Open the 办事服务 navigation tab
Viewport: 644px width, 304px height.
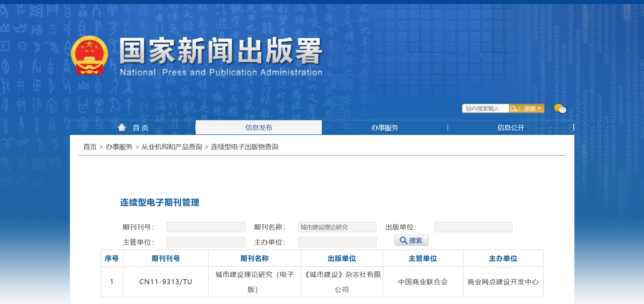click(x=385, y=128)
